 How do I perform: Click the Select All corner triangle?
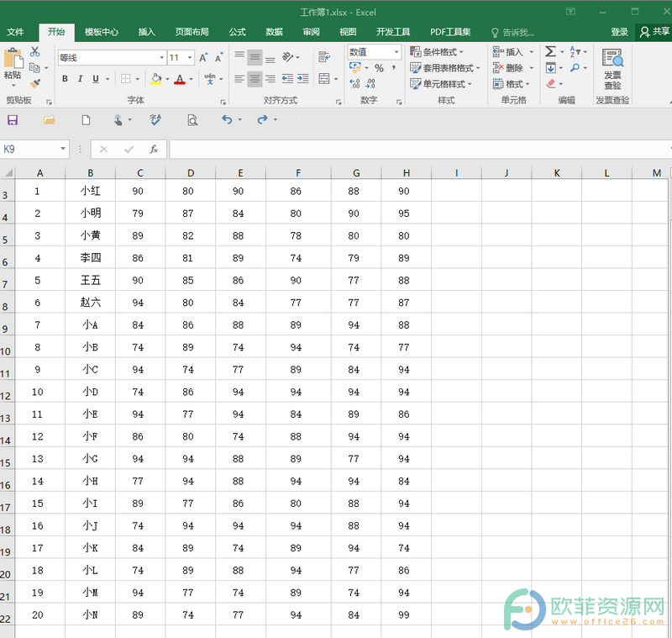[x=8, y=173]
